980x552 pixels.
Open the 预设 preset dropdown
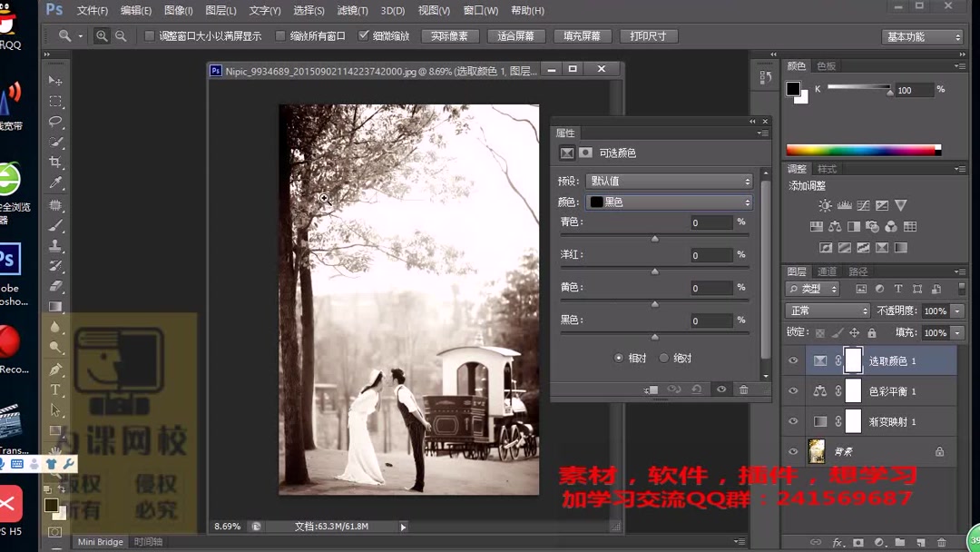(x=669, y=181)
